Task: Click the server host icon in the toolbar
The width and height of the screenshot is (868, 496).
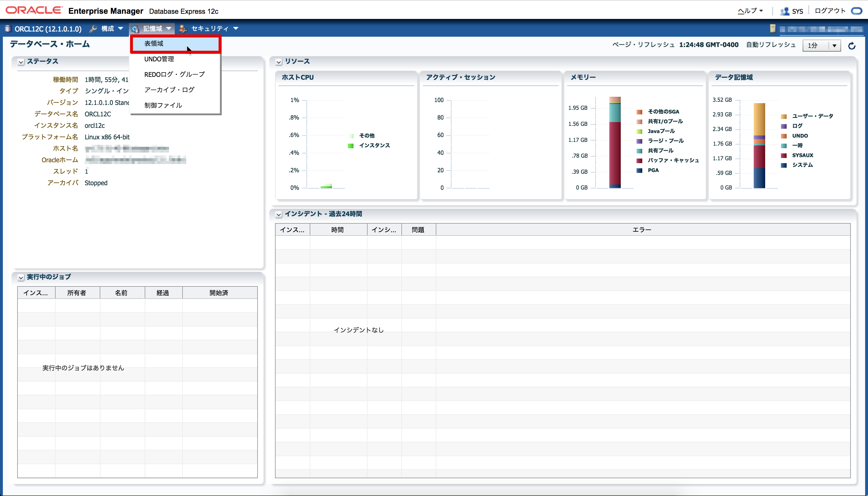Action: 773,29
